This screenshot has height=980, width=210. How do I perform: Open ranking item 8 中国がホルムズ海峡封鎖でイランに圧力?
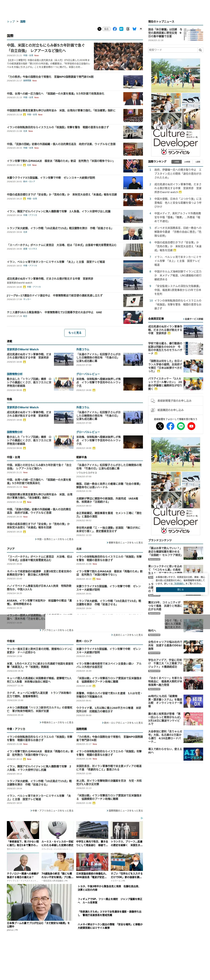click(x=178, y=275)
